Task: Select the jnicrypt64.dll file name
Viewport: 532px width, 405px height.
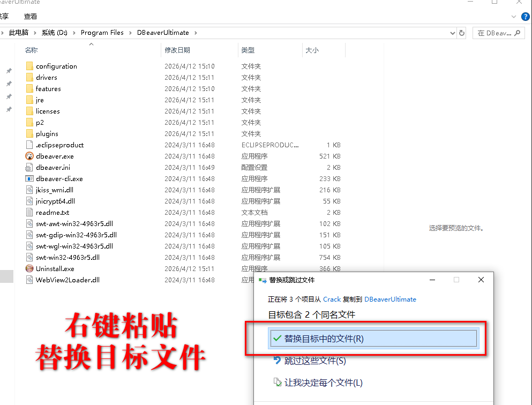Action: (x=55, y=201)
